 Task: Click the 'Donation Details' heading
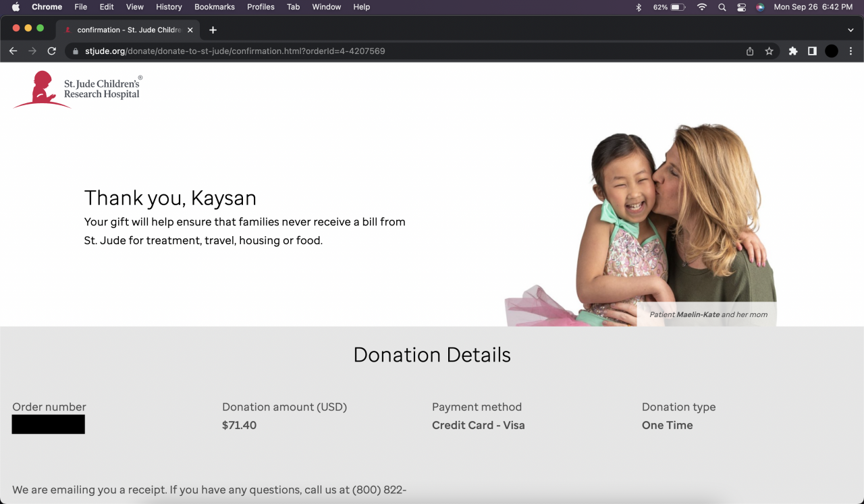click(x=432, y=355)
